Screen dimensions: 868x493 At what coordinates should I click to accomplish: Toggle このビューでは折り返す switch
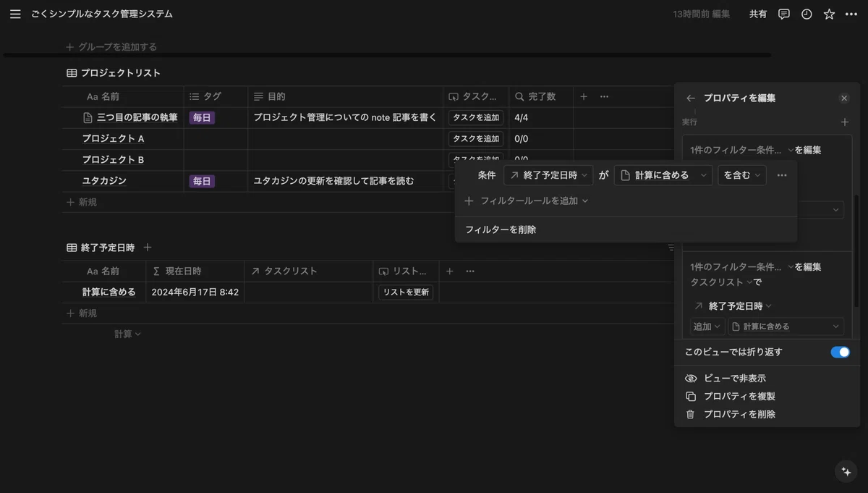click(x=840, y=352)
